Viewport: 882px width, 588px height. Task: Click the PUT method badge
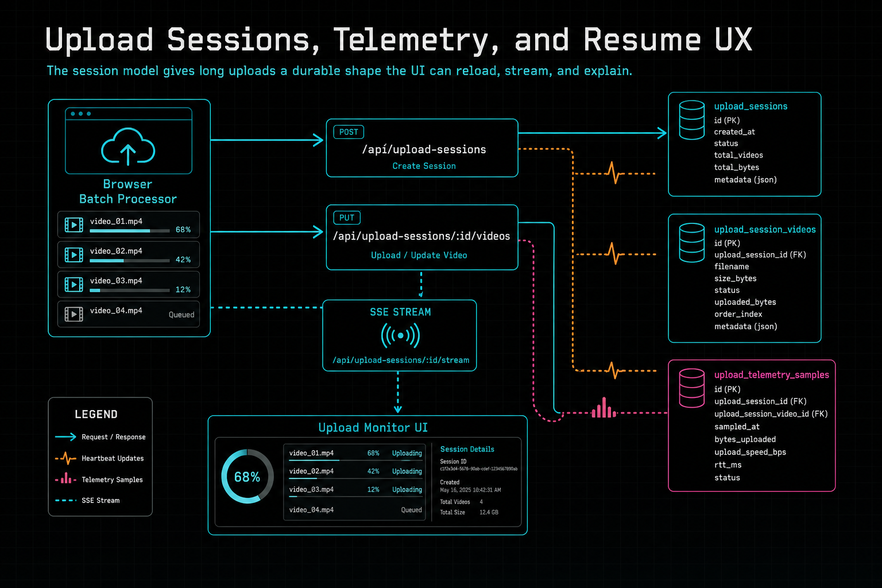[x=347, y=218]
